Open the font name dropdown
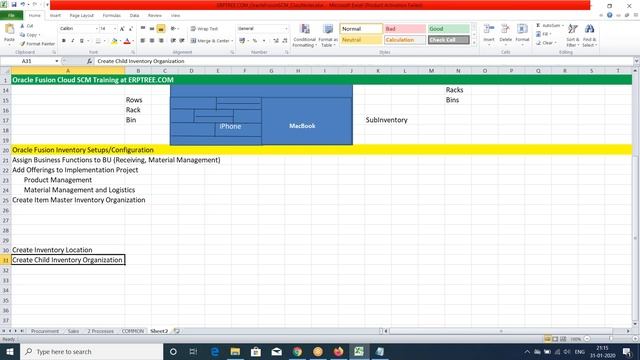640x360 pixels. 97,29
